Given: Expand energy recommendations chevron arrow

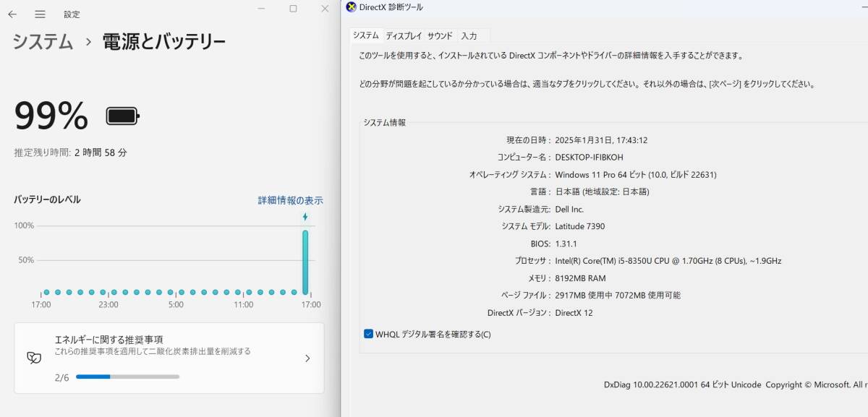Looking at the screenshot, I should point(307,358).
